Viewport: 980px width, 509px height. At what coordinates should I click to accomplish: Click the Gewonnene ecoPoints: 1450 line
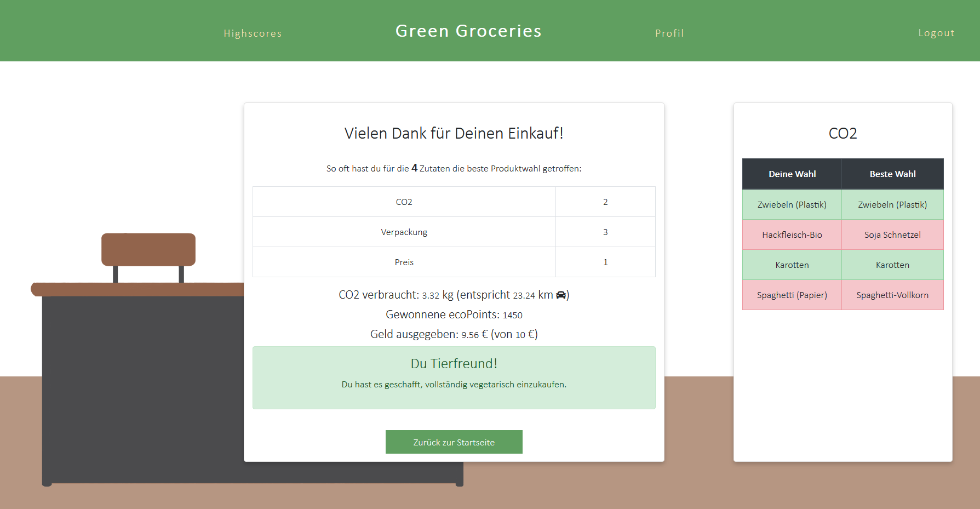[454, 314]
